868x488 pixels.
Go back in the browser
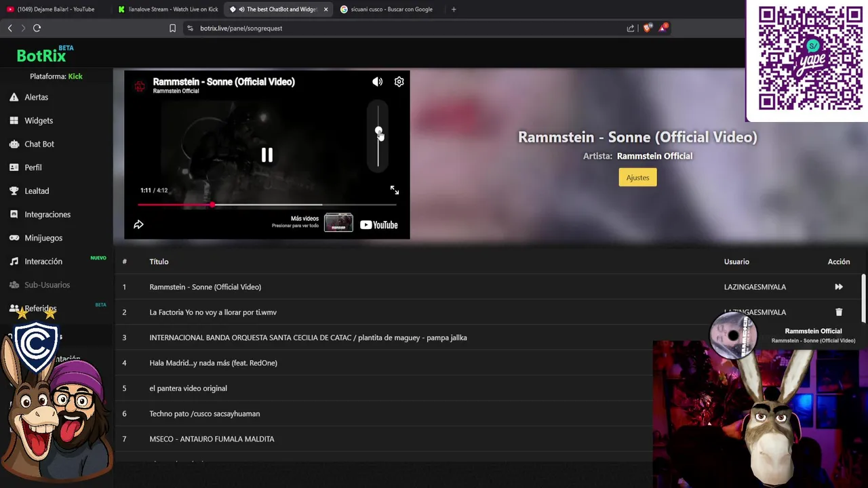pos(9,28)
